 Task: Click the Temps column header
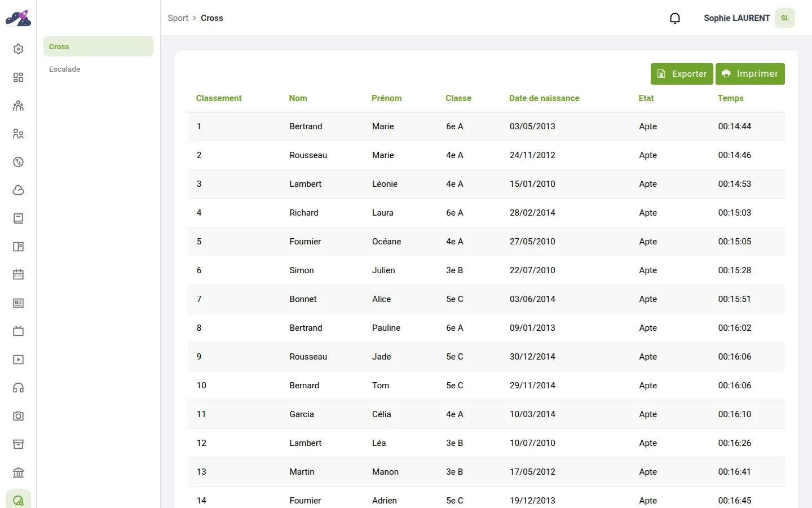pos(731,98)
